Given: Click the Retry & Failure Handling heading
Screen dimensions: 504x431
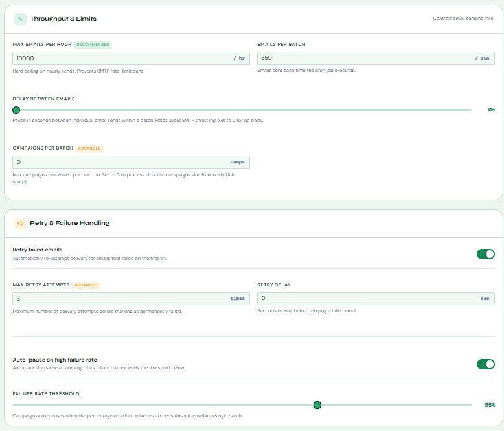Looking at the screenshot, I should [70, 223].
